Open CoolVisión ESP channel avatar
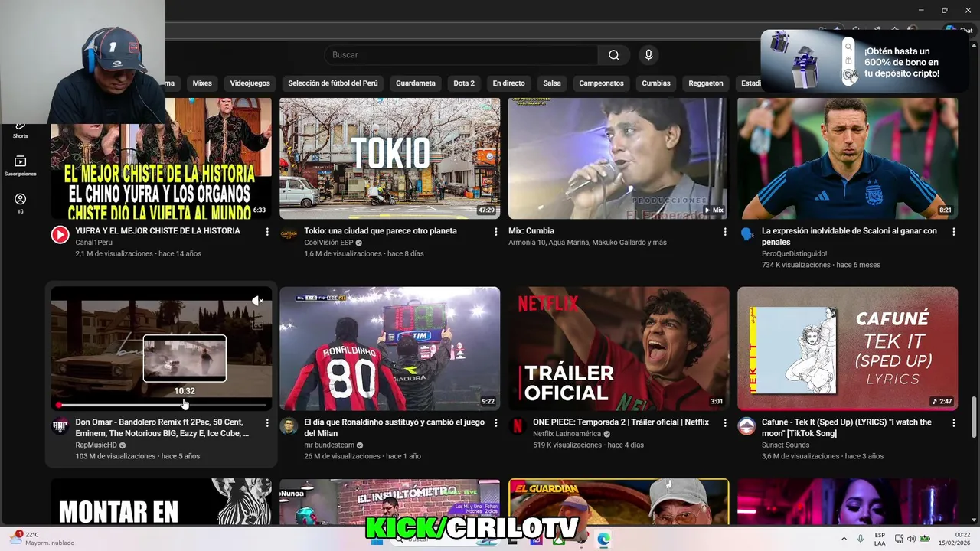This screenshot has width=980, height=551. [x=289, y=235]
